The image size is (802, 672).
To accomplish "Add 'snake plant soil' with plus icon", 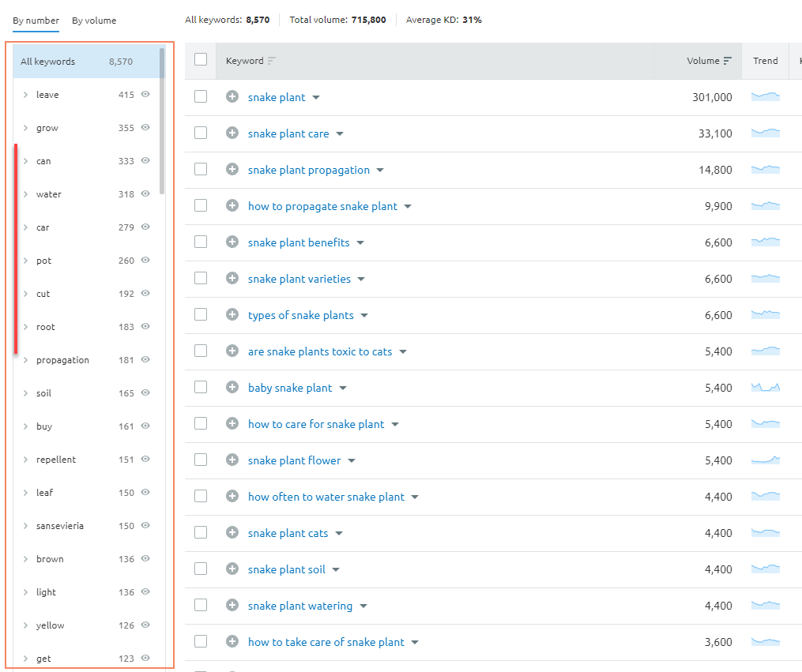I will click(232, 569).
